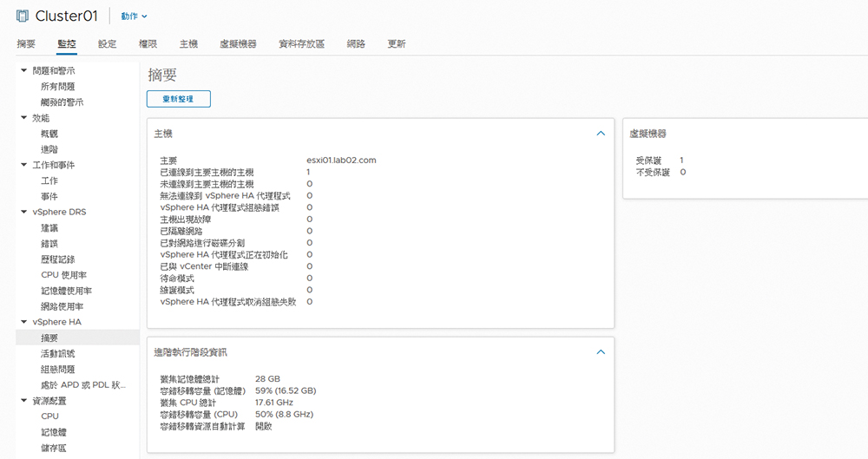The height and width of the screenshot is (459, 868).
Task: Click the 已連線到主要主機的主機 row label
Action: [x=207, y=172]
